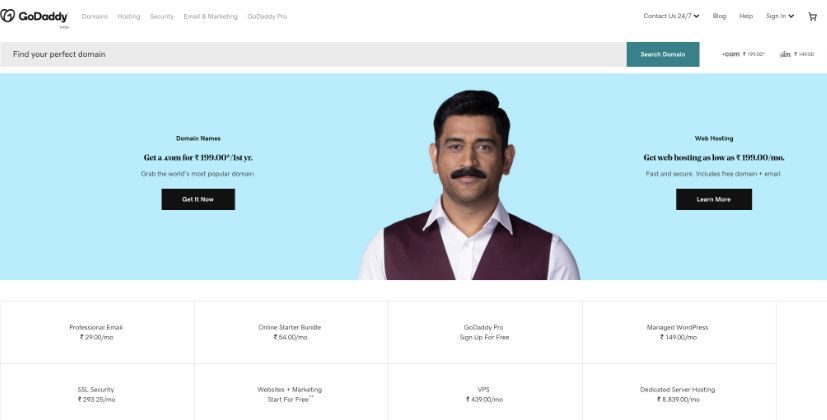The height and width of the screenshot is (420, 827).
Task: Open the Help link
Action: click(746, 16)
